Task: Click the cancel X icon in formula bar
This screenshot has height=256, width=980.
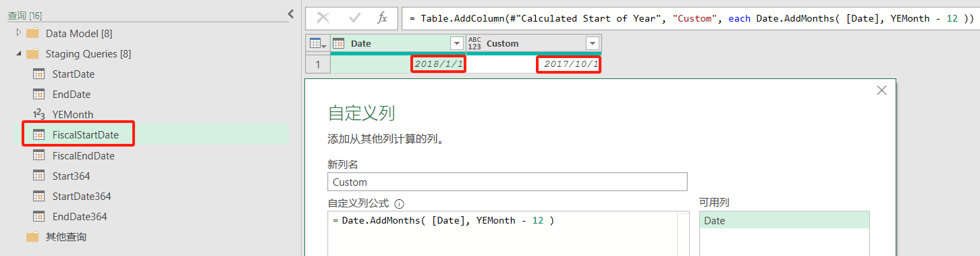Action: point(323,18)
